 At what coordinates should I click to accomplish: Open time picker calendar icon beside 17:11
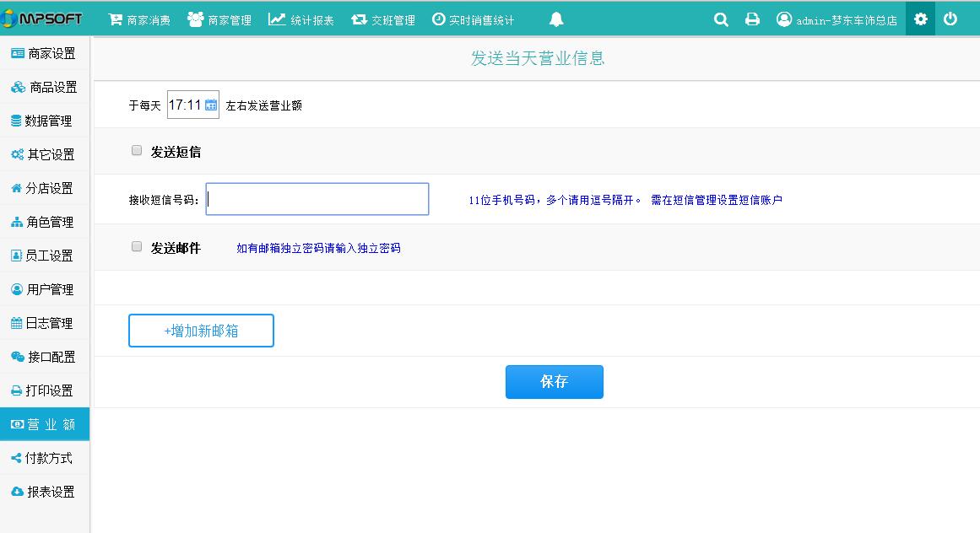click(211, 105)
